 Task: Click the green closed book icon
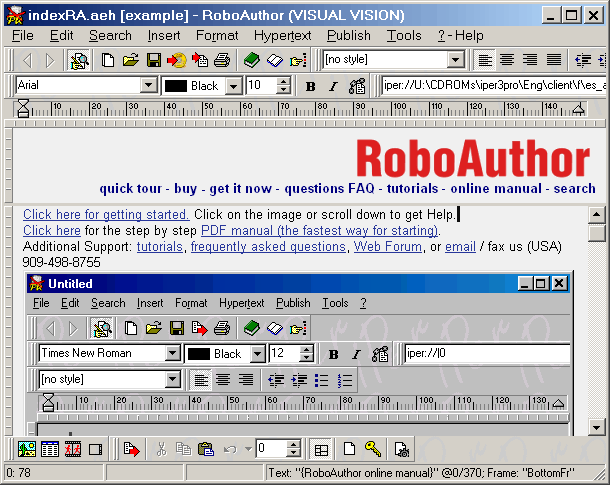click(x=251, y=60)
